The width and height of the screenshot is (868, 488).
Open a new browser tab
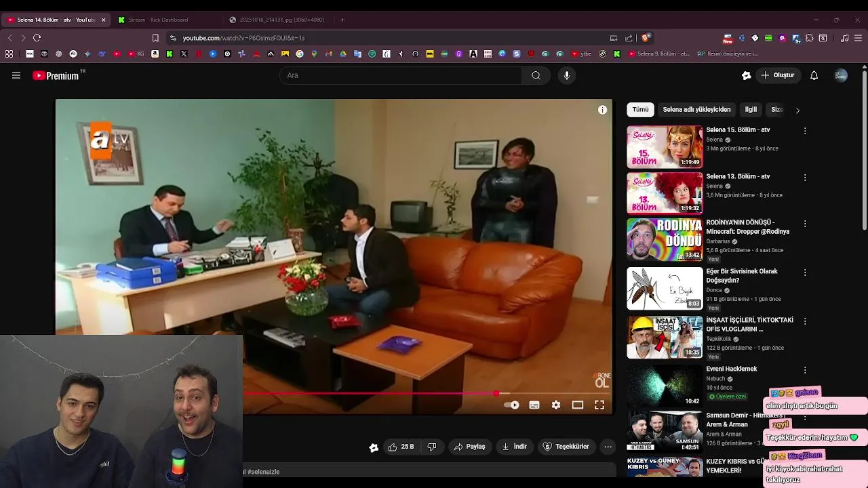point(342,20)
